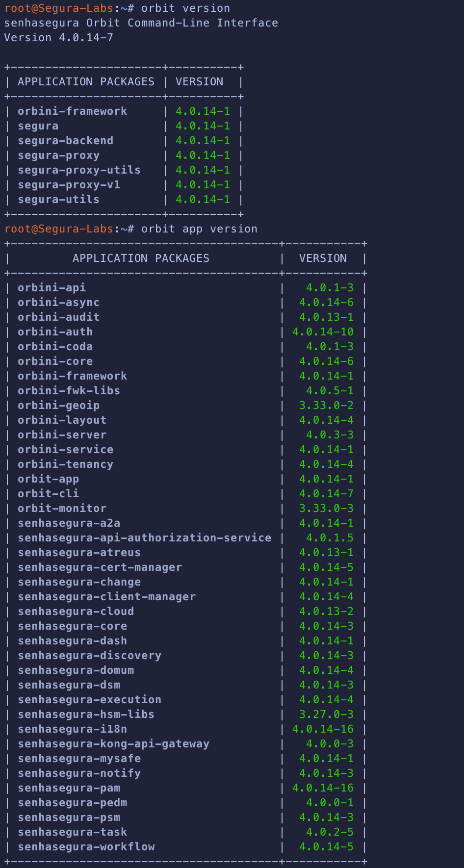The image size is (464, 868).
Task: Click the orbit-cli package name
Action: click(x=48, y=494)
